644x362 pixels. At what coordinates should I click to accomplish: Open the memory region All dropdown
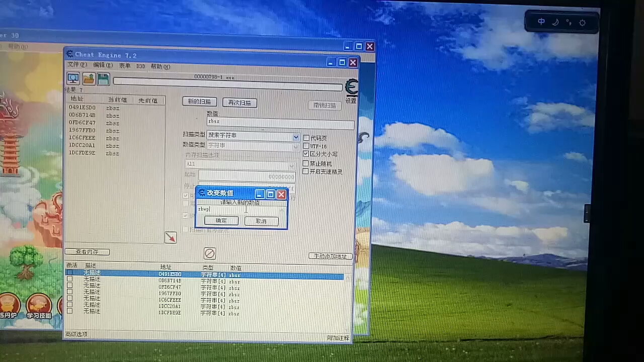click(240, 164)
